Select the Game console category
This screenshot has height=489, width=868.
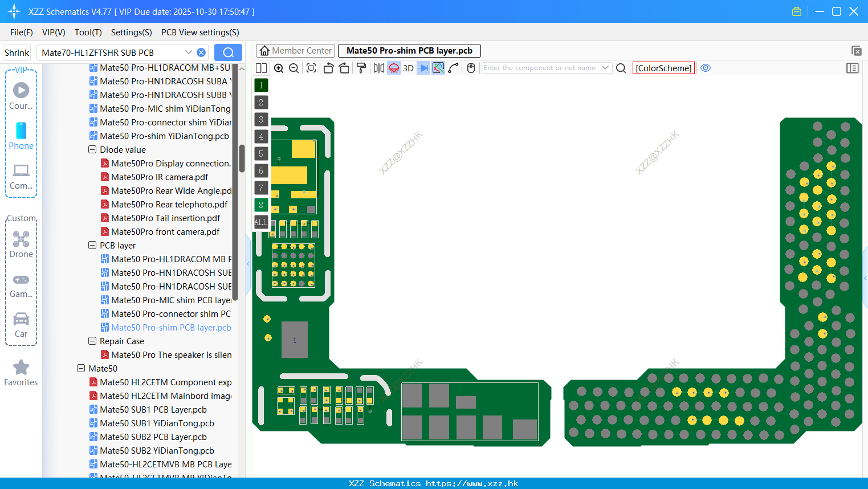21,285
